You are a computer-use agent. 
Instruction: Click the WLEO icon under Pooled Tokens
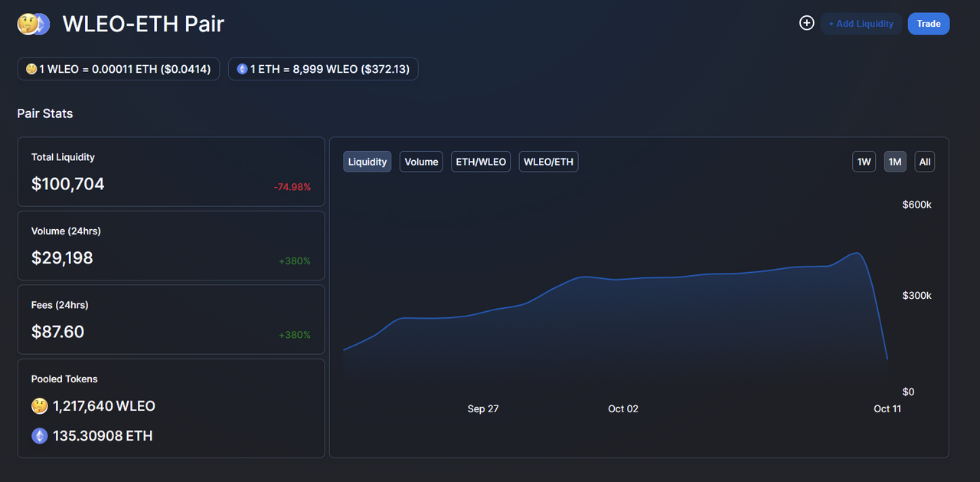point(39,405)
